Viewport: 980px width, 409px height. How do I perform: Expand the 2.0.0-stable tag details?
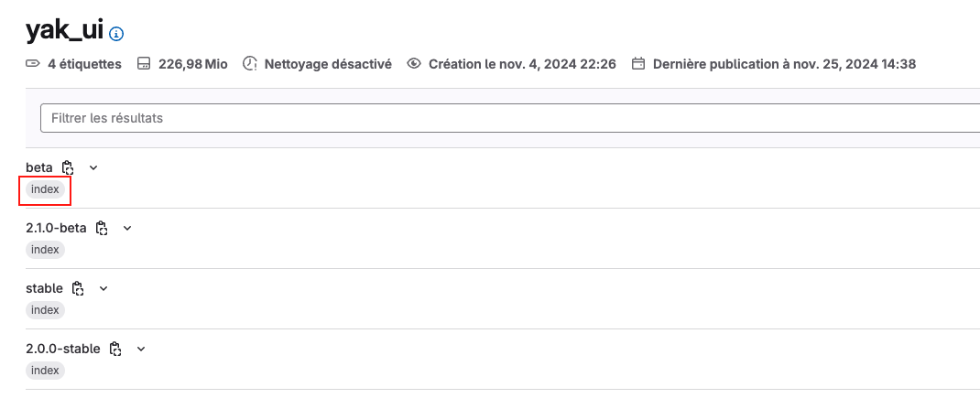(x=141, y=349)
